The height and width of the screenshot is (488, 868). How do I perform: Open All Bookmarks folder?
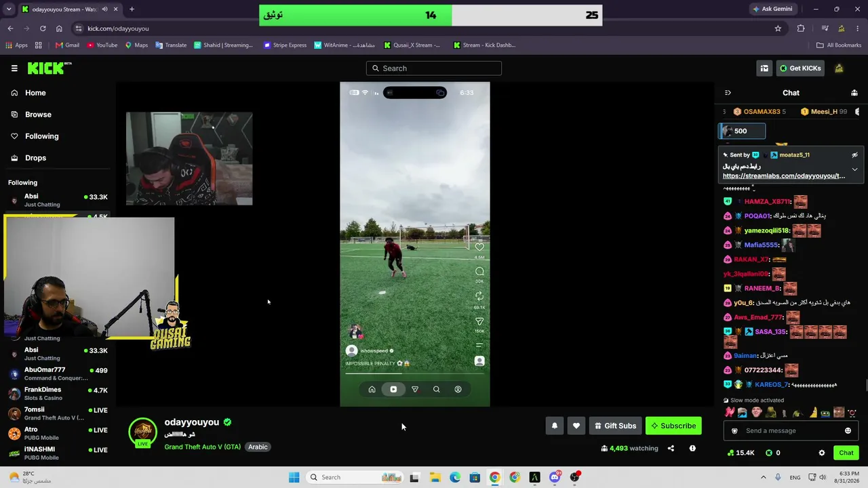pos(839,45)
